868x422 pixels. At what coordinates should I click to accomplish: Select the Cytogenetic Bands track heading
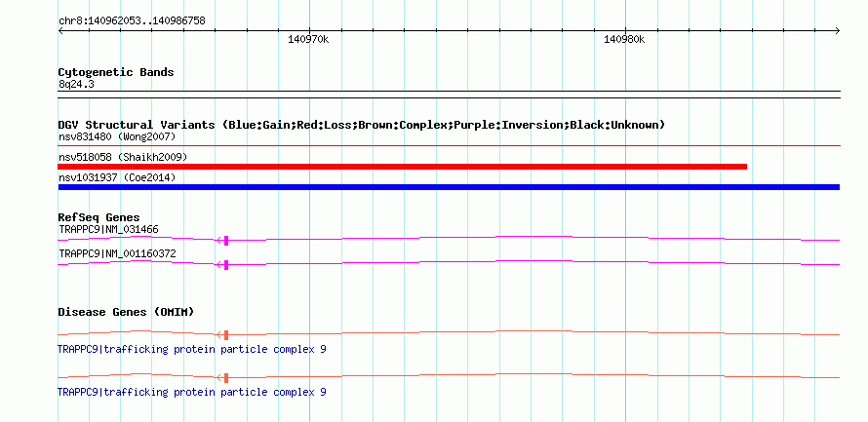[116, 72]
